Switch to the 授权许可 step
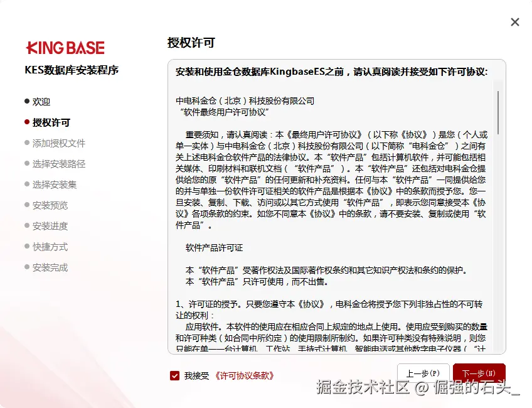 [50, 122]
